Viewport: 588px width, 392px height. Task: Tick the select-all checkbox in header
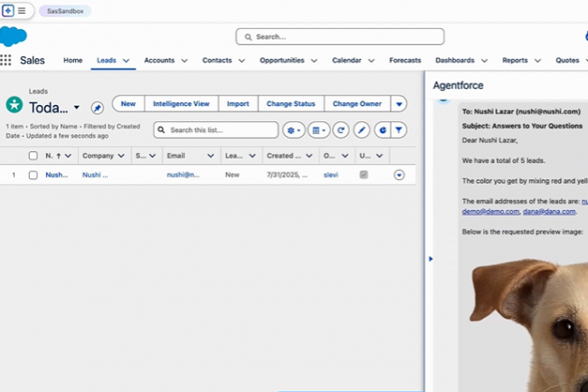point(33,156)
